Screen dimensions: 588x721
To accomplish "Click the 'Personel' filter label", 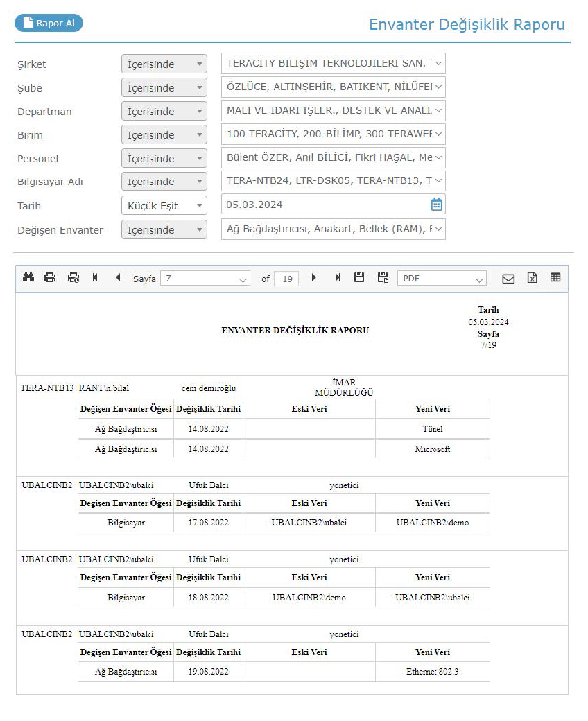I will coord(37,159).
